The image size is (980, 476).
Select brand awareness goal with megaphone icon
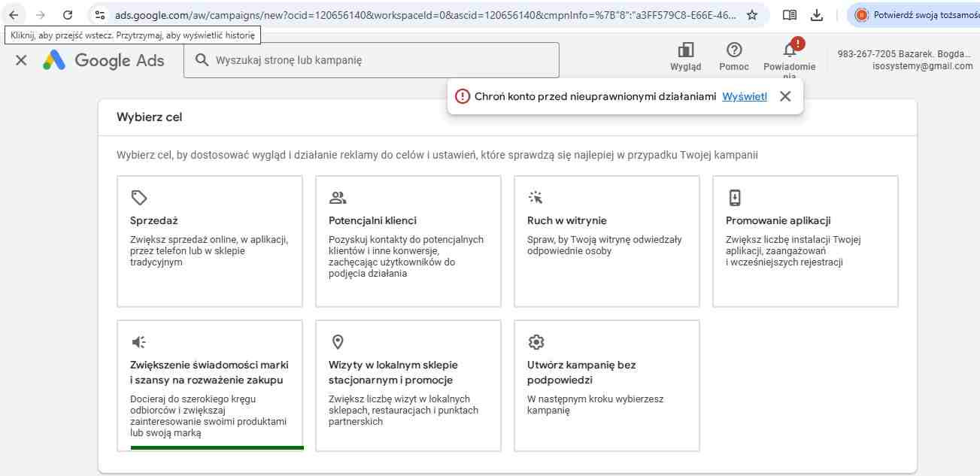pyautogui.click(x=210, y=385)
